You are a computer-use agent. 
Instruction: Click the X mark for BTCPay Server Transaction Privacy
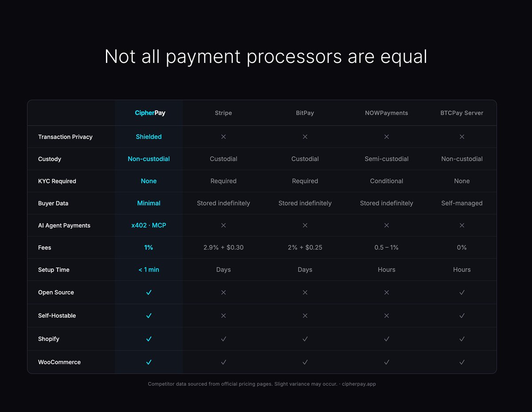[462, 137]
